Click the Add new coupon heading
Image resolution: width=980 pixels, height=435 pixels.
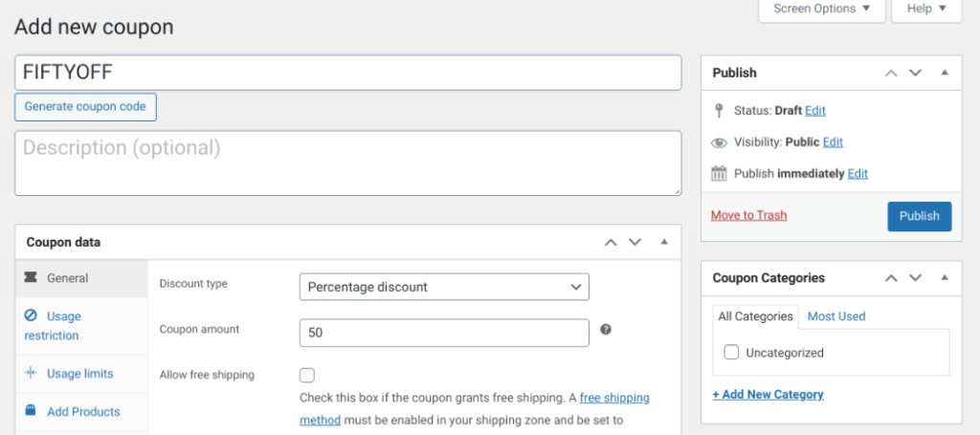point(95,27)
